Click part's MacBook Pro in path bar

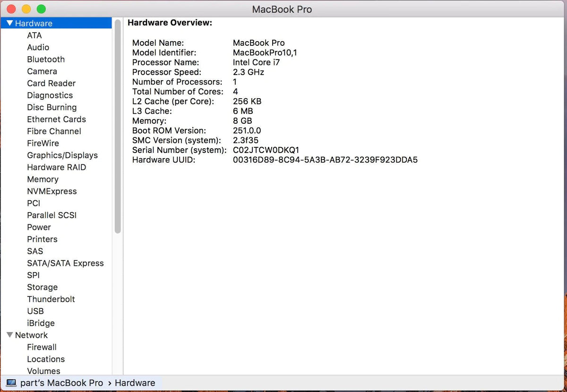pyautogui.click(x=61, y=383)
